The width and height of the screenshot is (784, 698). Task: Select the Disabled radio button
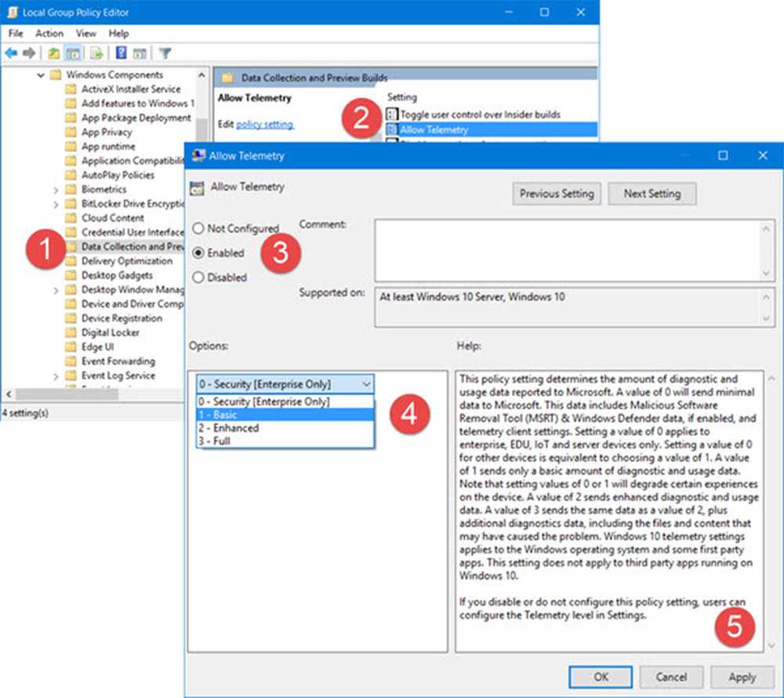coord(198,278)
